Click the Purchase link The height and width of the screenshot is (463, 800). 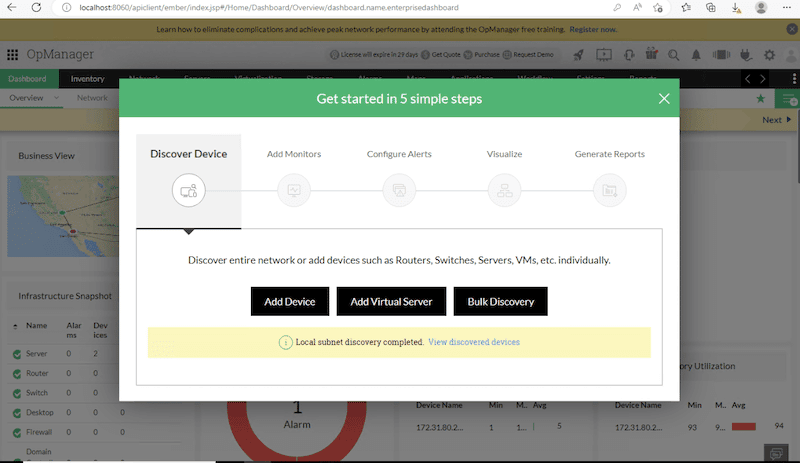[487, 55]
